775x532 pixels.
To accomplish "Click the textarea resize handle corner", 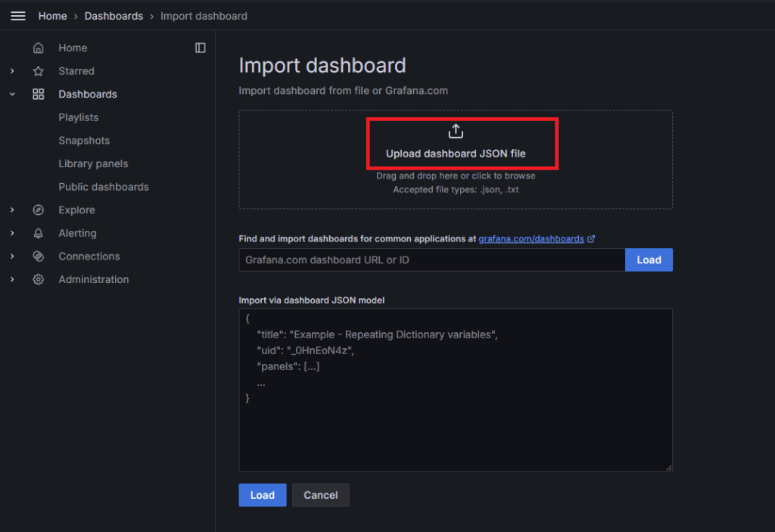I will point(669,468).
